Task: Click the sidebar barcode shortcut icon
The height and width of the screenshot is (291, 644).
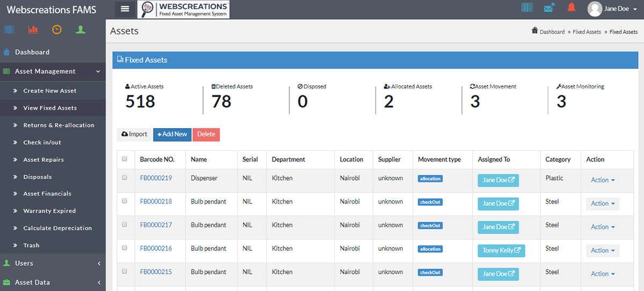Action: tap(10, 29)
